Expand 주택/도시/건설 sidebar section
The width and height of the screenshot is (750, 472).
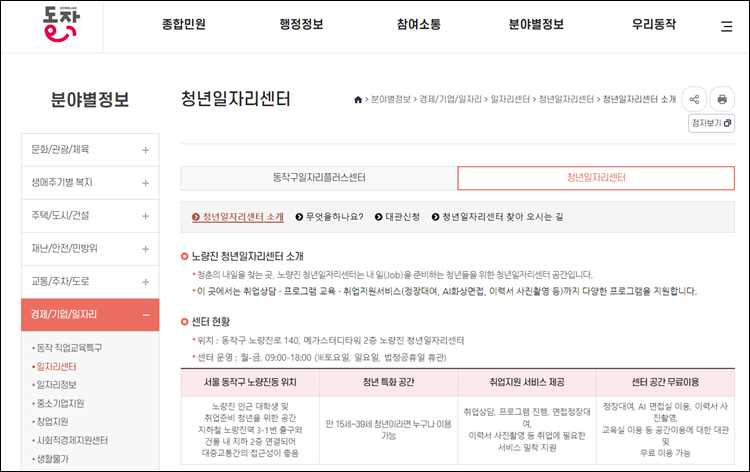coord(90,216)
